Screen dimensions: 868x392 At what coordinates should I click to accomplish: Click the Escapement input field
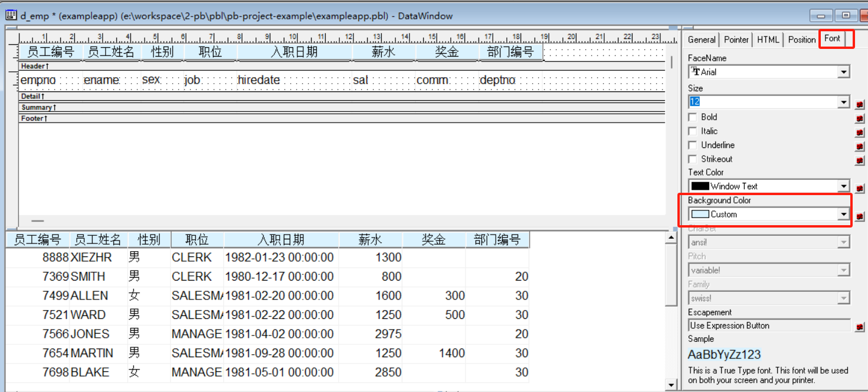pyautogui.click(x=769, y=325)
